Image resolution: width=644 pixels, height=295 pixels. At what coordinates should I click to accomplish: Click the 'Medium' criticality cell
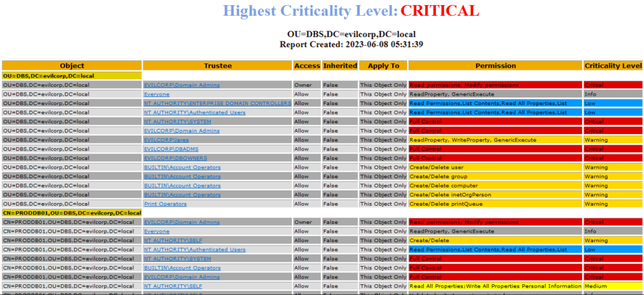coord(613,286)
